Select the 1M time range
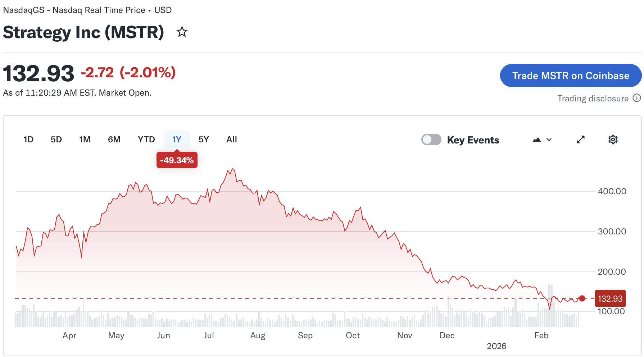This screenshot has height=357, width=644. click(x=85, y=139)
